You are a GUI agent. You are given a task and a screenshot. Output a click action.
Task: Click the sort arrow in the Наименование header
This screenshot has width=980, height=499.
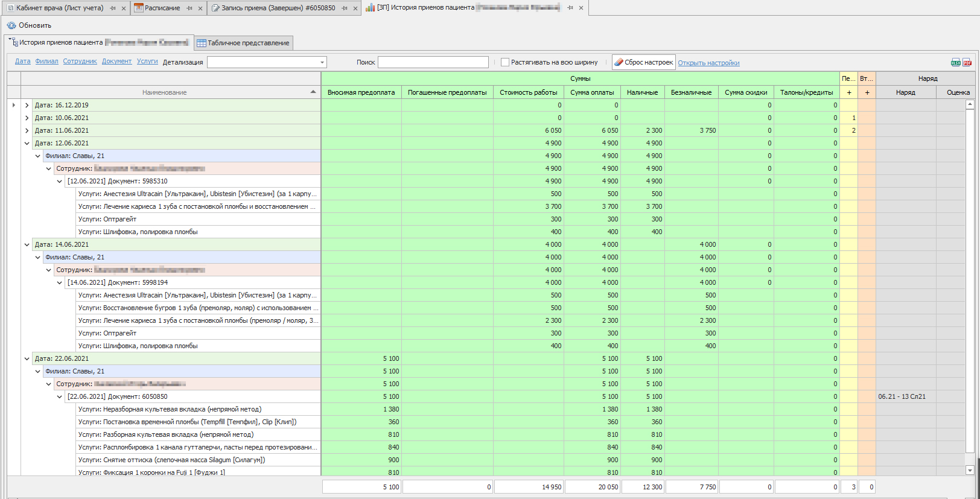coord(313,92)
